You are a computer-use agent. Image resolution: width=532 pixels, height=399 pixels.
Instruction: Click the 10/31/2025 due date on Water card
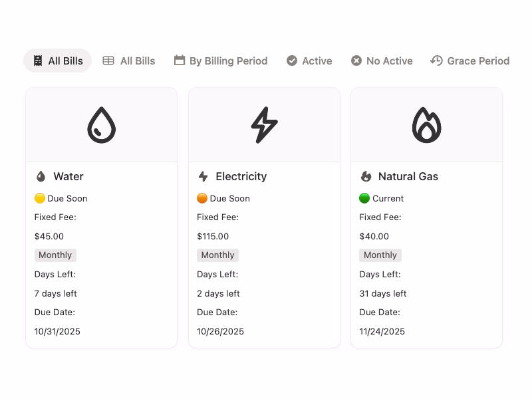click(57, 331)
